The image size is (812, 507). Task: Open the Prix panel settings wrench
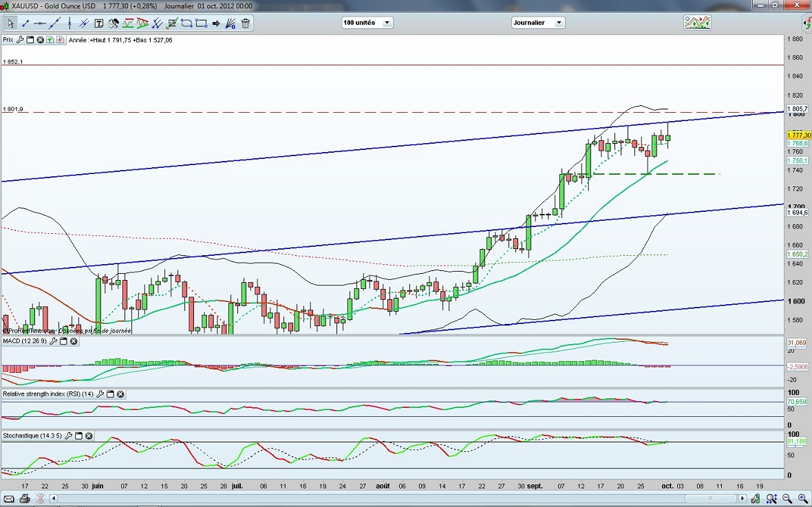coord(20,40)
